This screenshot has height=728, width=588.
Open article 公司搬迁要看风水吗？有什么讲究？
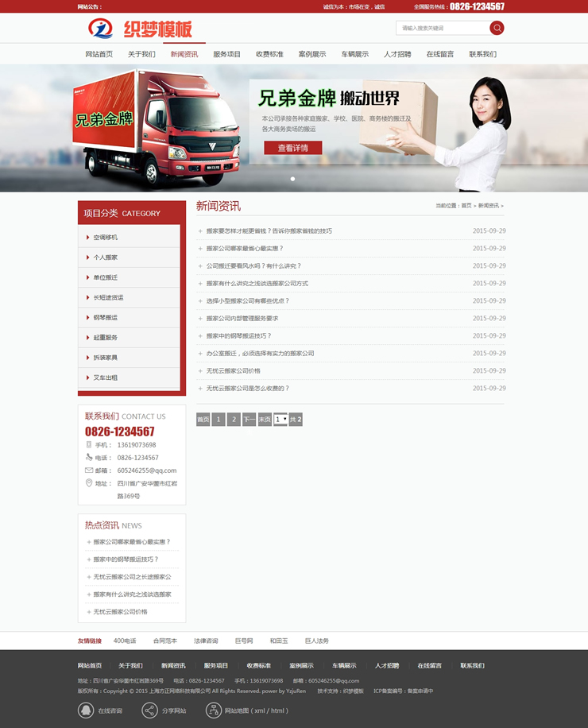pos(253,266)
